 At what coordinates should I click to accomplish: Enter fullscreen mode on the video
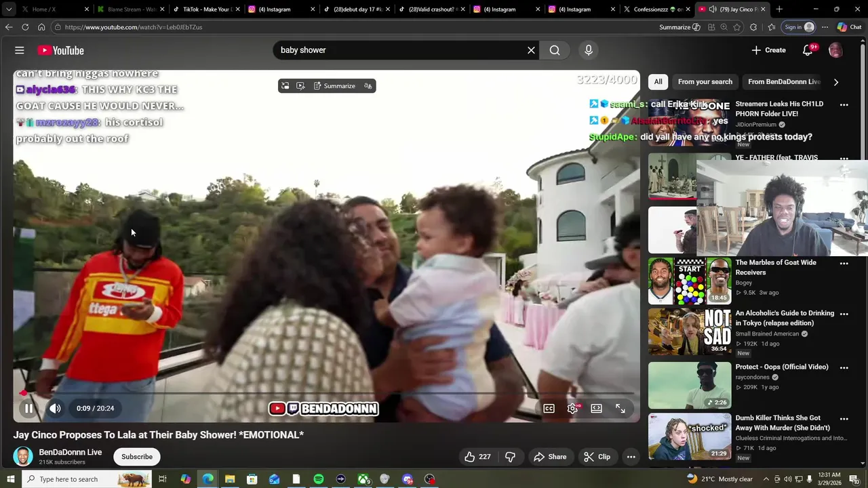[620, 408]
